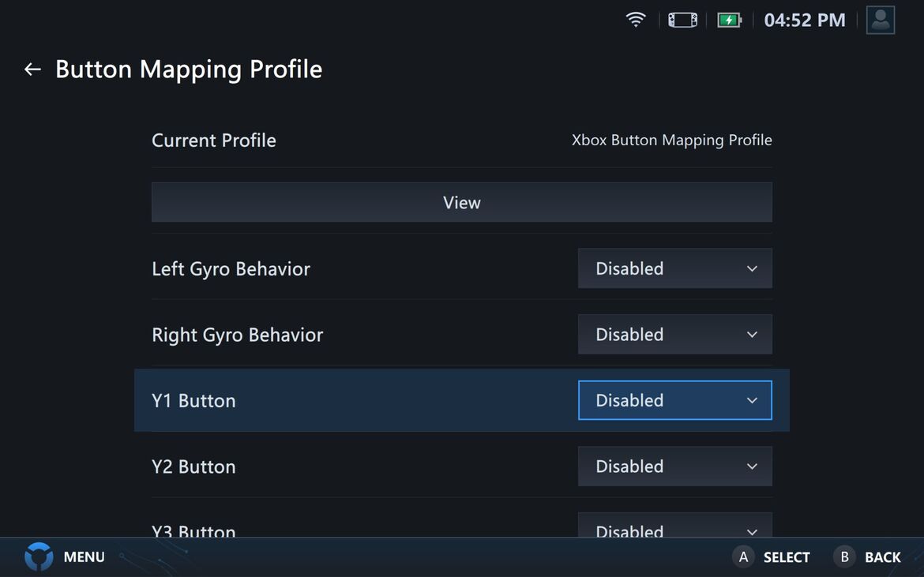Click the MENU label in bottom bar

(84, 556)
